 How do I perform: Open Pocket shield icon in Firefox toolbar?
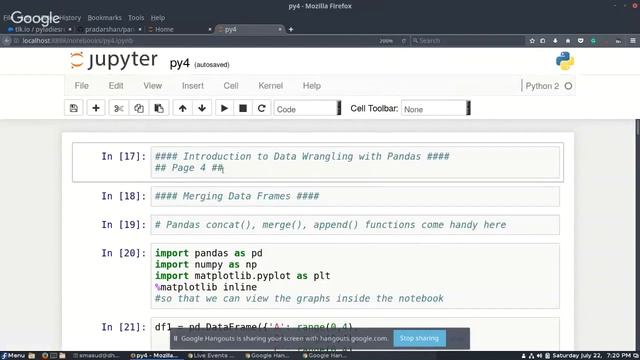coord(580,41)
